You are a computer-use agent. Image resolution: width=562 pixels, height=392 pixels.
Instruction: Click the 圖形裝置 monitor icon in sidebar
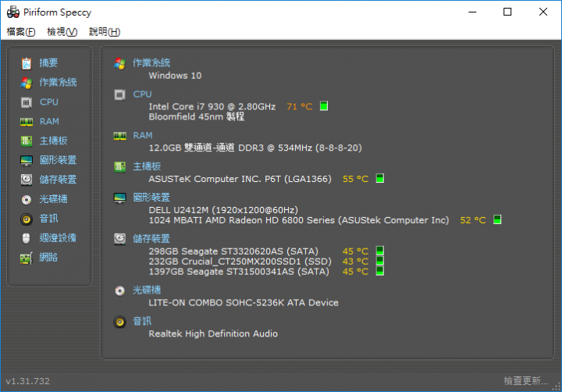point(27,160)
